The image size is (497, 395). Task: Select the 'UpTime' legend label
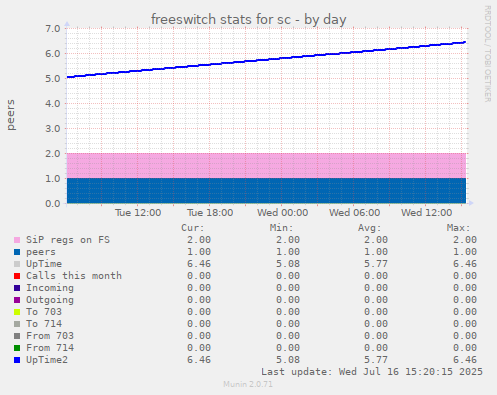[44, 264]
